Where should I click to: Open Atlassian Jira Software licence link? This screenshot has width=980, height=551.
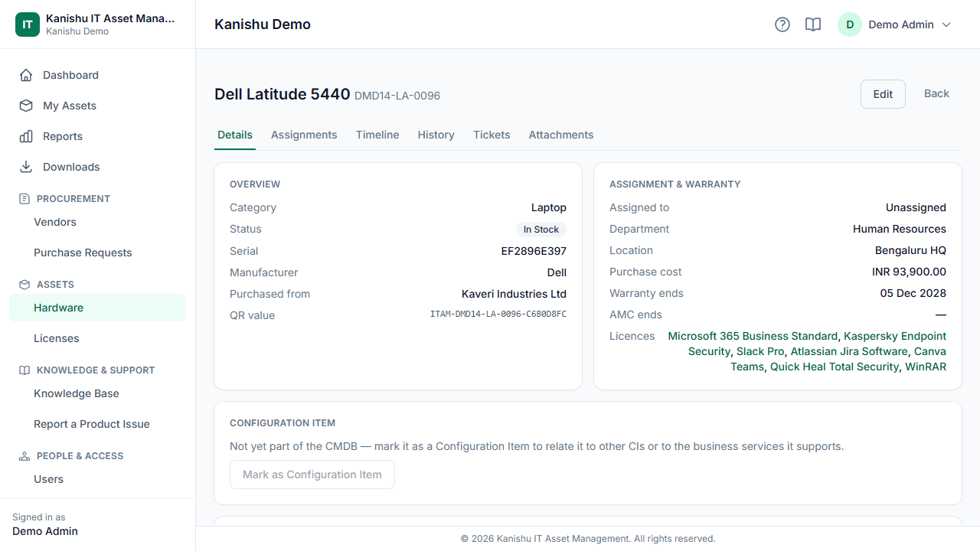click(849, 351)
